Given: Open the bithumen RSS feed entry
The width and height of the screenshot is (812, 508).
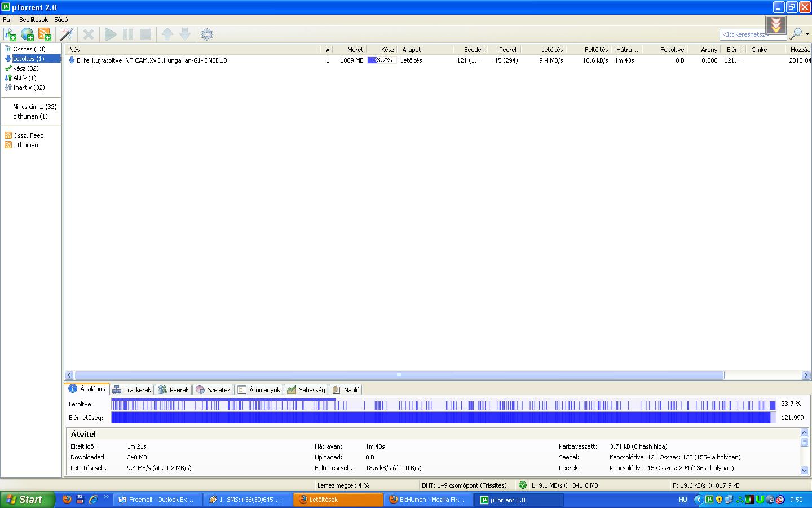Looking at the screenshot, I should tap(25, 145).
